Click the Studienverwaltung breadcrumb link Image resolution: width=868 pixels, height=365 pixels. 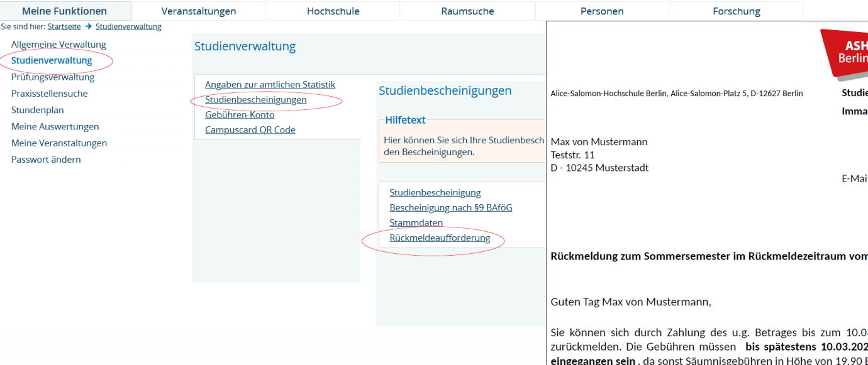pos(128,26)
